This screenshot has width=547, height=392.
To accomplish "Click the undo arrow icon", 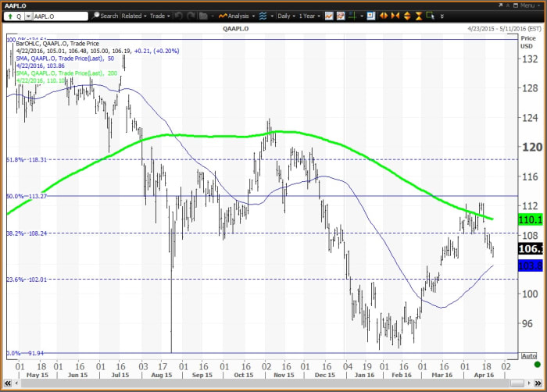I will 179,16.
